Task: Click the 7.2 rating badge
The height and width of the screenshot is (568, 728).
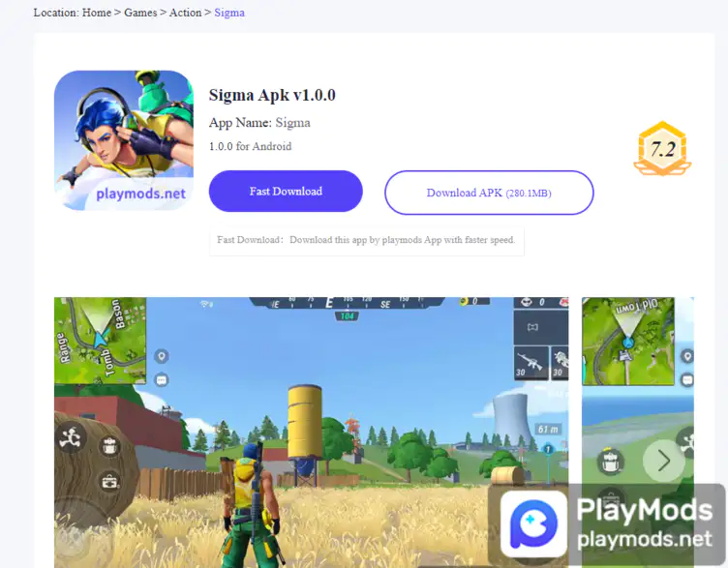Action: pos(662,148)
